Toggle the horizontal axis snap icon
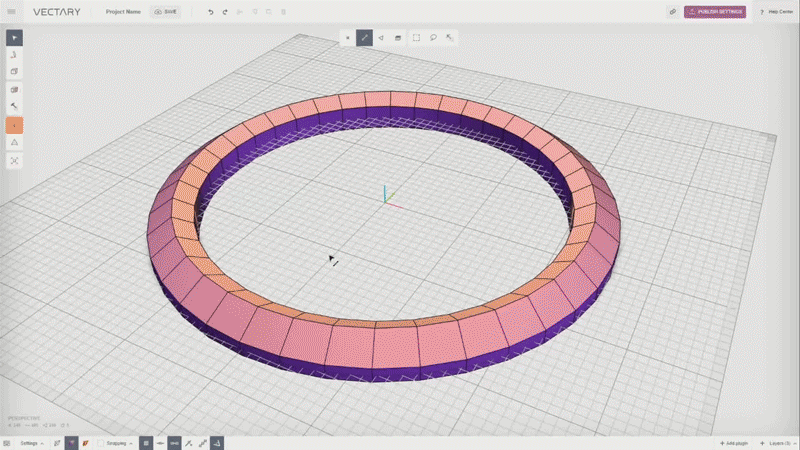 (160, 443)
